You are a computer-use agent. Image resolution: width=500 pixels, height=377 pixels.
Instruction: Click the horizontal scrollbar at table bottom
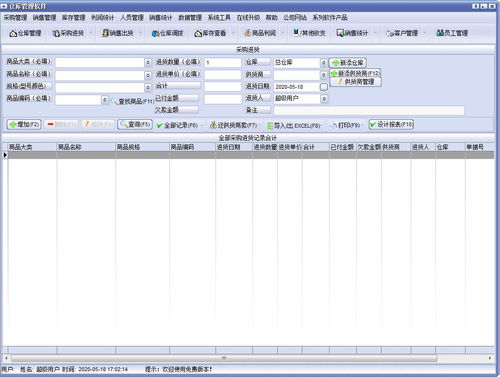pos(224,358)
